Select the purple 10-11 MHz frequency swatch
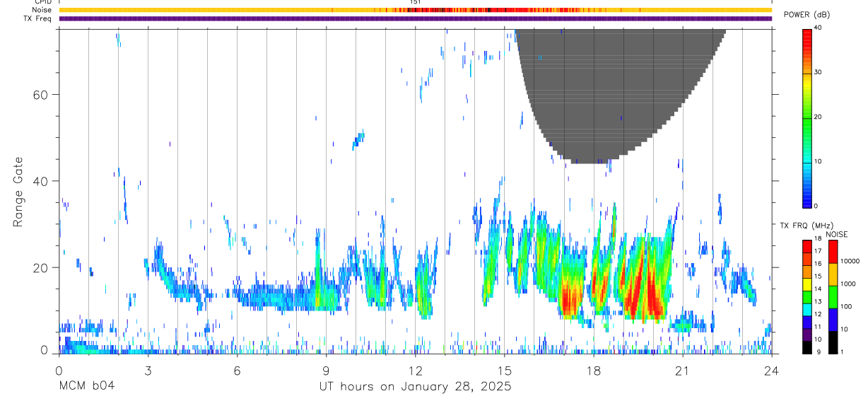Image resolution: width=868 pixels, height=401 pixels. point(807,335)
